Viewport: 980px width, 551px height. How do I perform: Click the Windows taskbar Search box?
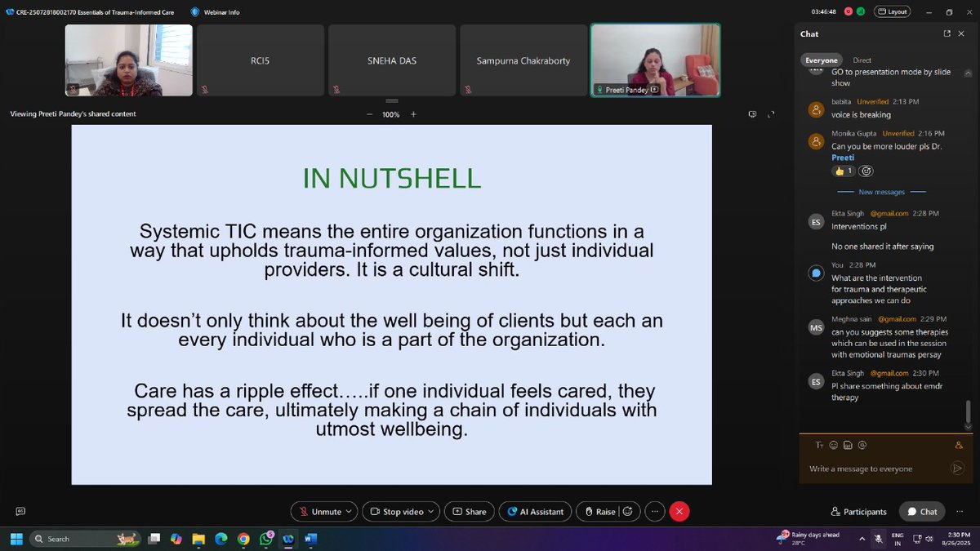pos(86,539)
